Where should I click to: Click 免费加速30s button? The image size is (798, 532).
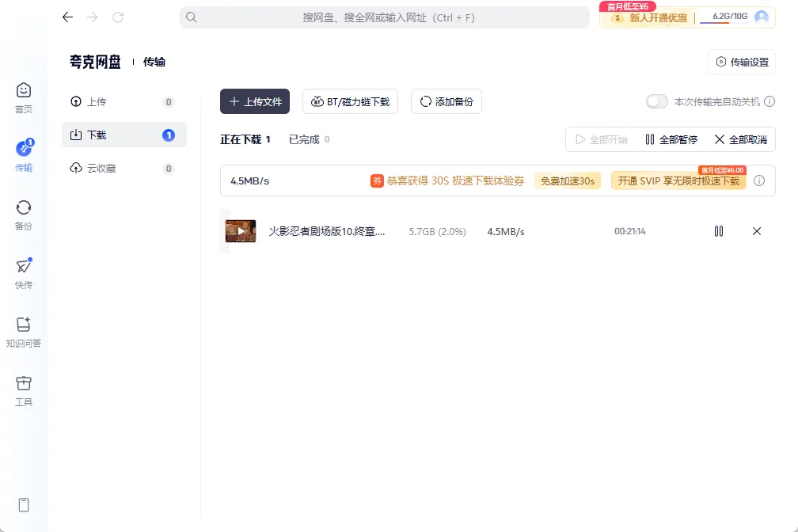pos(568,180)
